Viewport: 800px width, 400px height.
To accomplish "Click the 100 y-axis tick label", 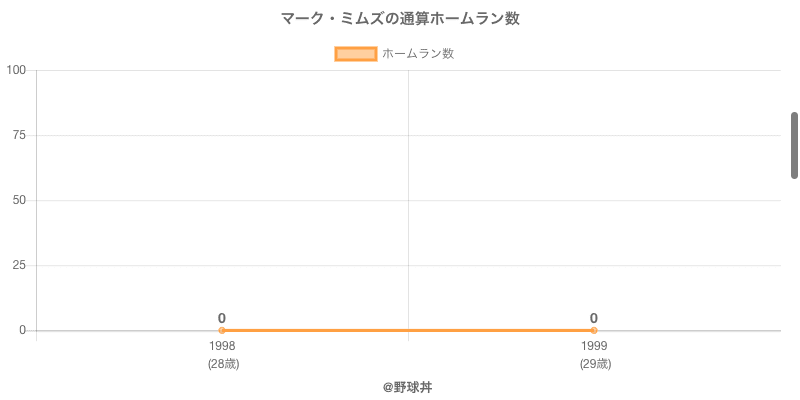I will coord(16,70).
